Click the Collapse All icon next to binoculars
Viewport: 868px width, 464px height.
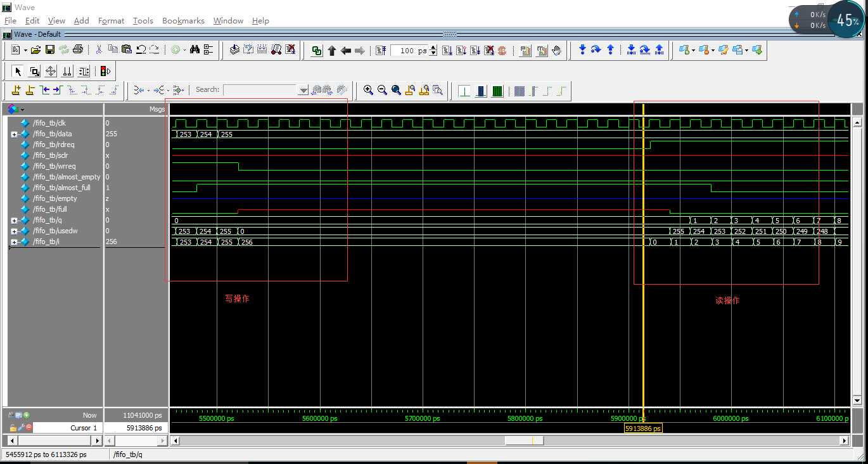(x=208, y=50)
